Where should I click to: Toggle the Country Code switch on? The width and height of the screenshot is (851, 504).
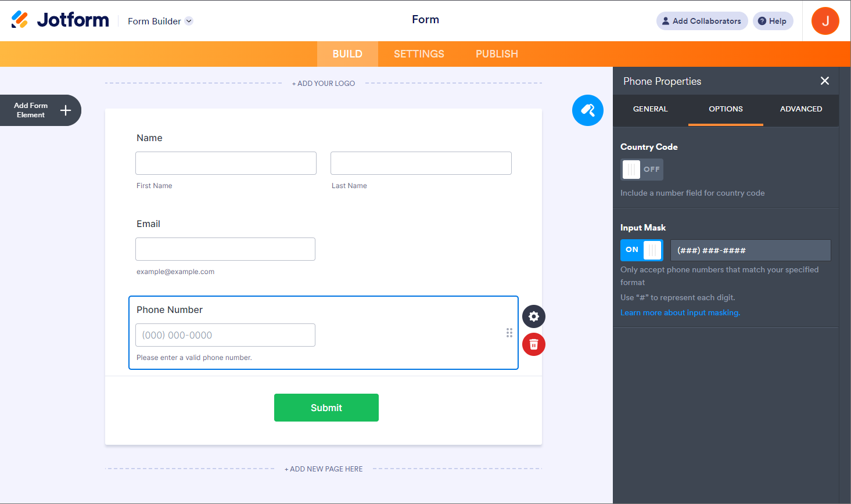click(642, 170)
